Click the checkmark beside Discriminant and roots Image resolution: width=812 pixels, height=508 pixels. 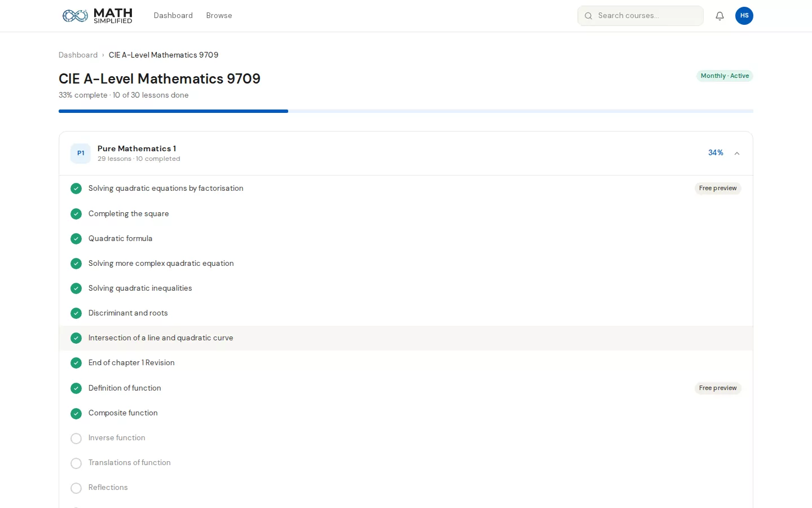point(76,313)
